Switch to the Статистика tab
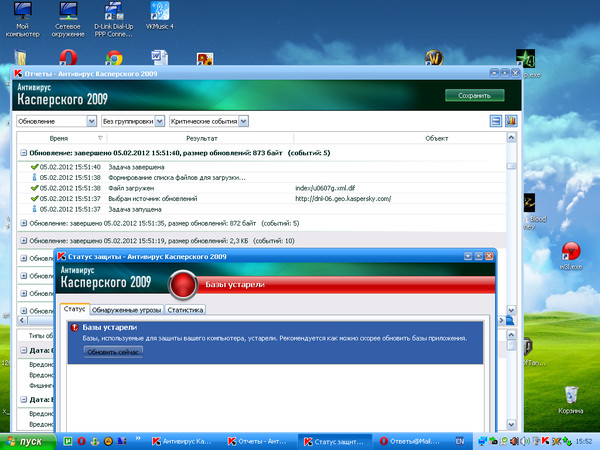The width and height of the screenshot is (600, 450). (185, 310)
